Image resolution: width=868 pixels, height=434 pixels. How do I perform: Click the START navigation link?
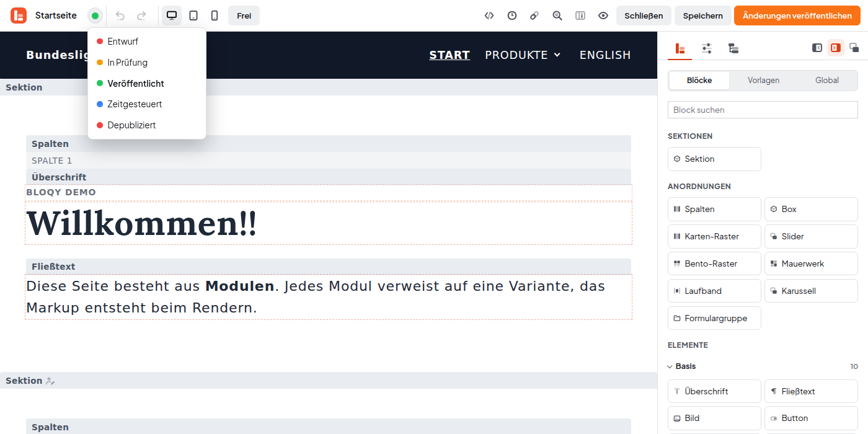pos(449,55)
